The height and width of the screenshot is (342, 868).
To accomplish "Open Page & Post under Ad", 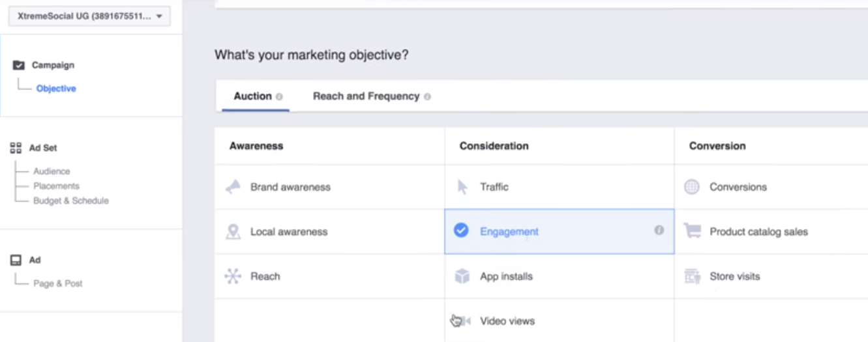I will 58,283.
